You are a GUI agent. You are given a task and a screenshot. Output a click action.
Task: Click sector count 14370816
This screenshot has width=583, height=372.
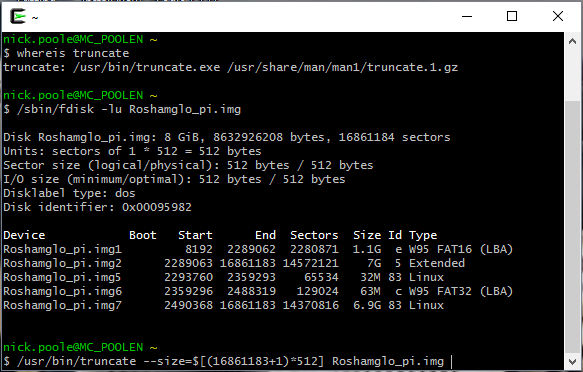[x=311, y=305]
